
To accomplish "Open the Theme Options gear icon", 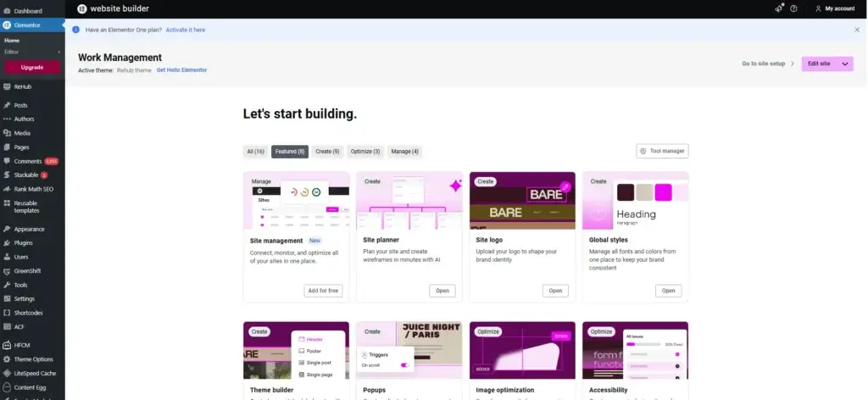I will tap(7, 359).
